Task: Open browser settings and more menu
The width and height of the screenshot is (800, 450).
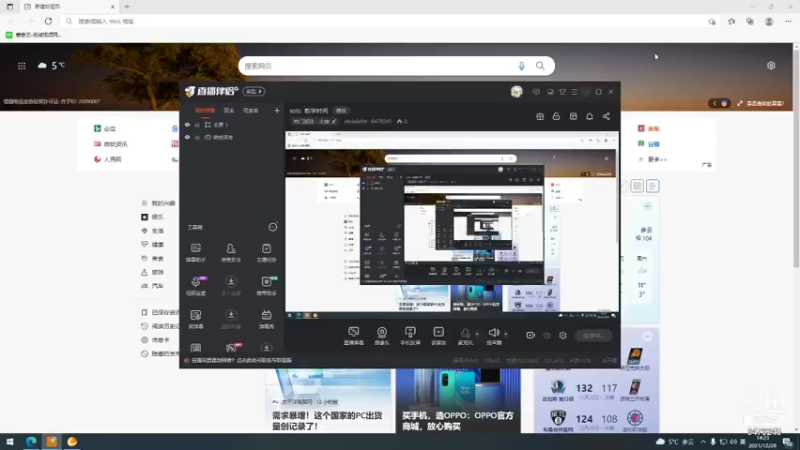Action: point(788,21)
